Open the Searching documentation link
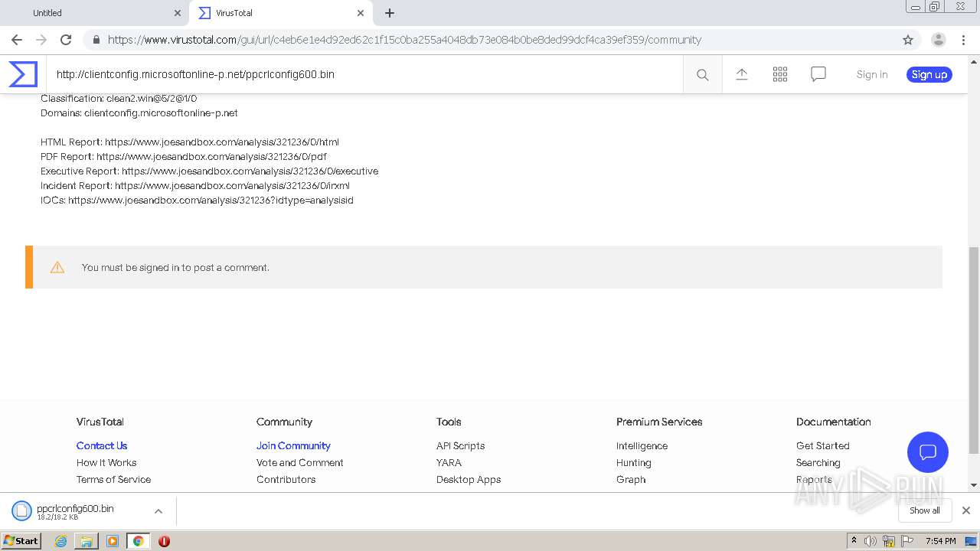Viewport: 980px width, 551px height. click(818, 462)
